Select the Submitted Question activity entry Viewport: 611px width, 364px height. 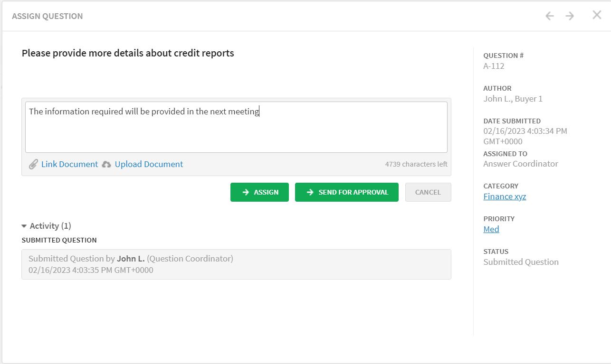(x=236, y=264)
